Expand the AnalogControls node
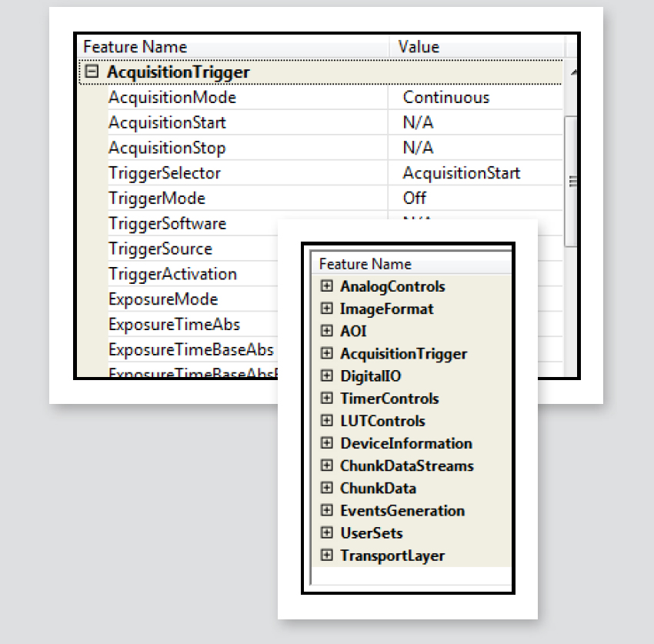The image size is (654, 644). pyautogui.click(x=327, y=286)
